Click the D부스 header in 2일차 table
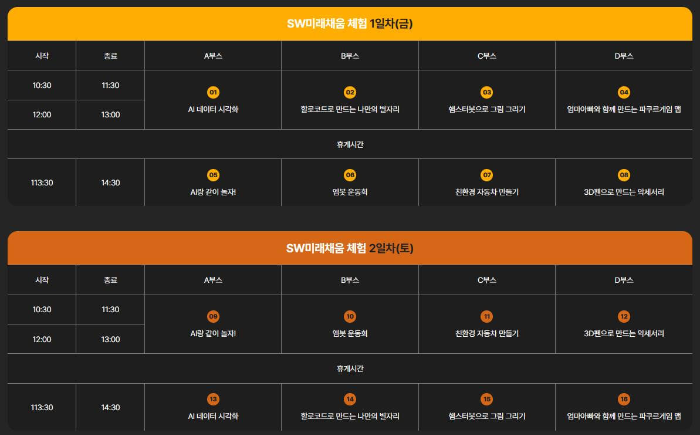700x435 pixels. pyautogui.click(x=624, y=280)
